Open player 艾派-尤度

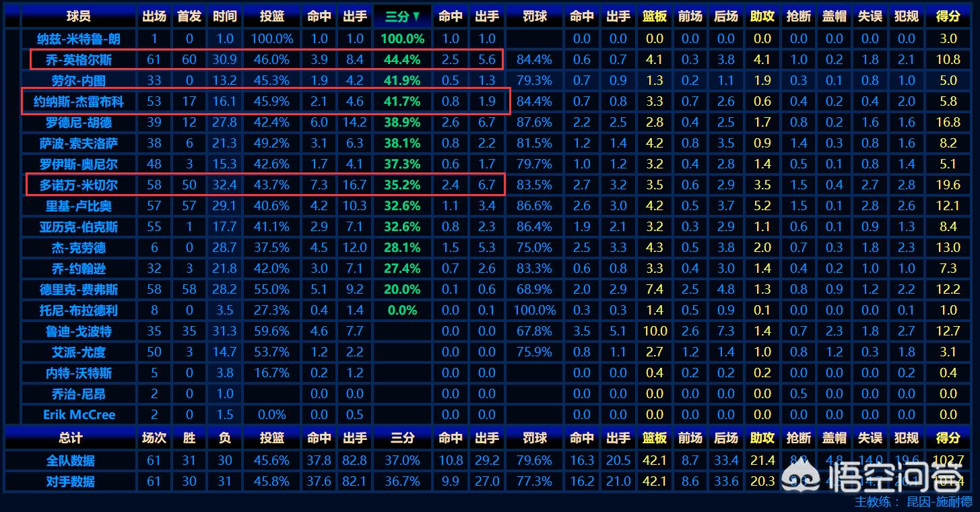click(x=79, y=352)
